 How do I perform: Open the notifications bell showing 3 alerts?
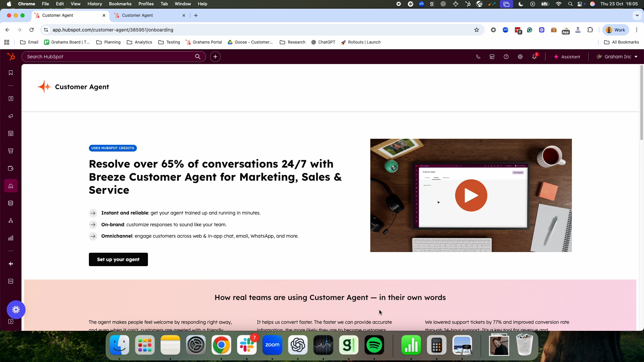click(534, 57)
